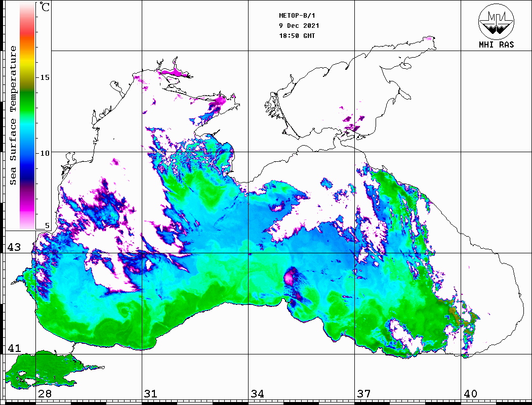
Task: Click the MHI RAS logo emblem
Action: click(496, 21)
